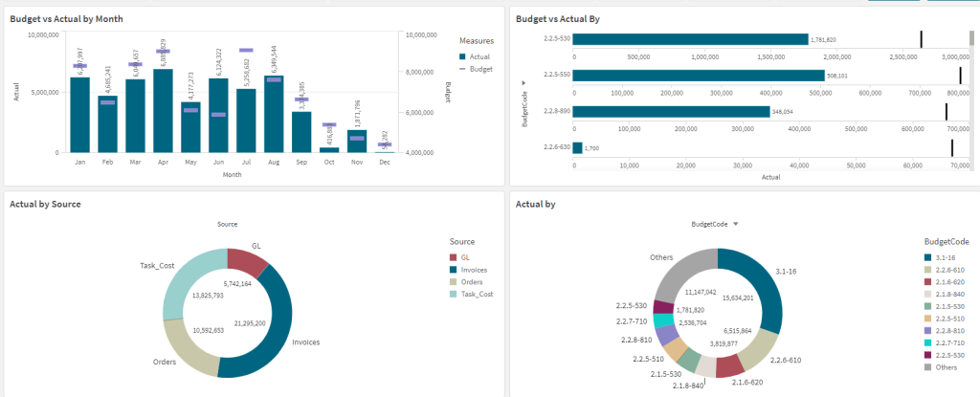The image size is (980, 397).
Task: Click the 508,101 value label
Action: point(837,77)
